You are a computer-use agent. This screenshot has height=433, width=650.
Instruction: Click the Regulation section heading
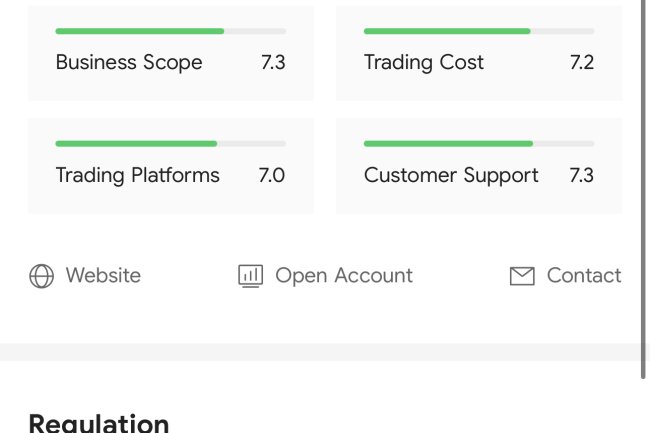[x=99, y=422]
